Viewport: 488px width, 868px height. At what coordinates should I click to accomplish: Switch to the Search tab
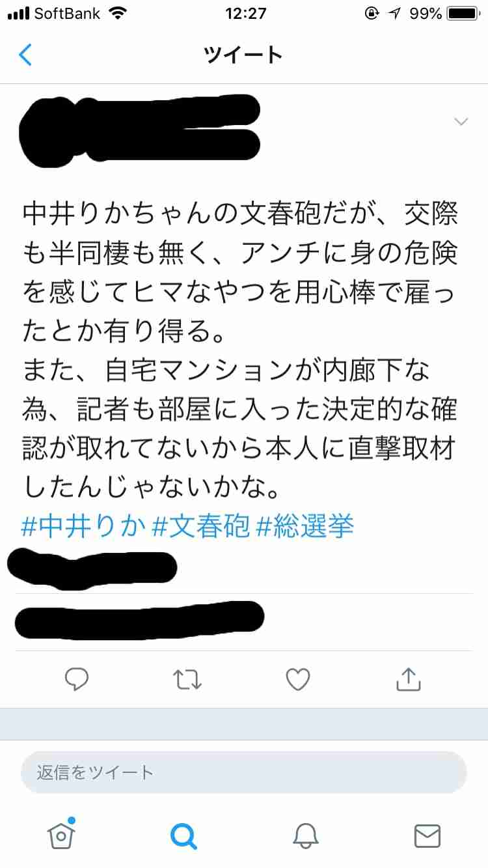183,835
